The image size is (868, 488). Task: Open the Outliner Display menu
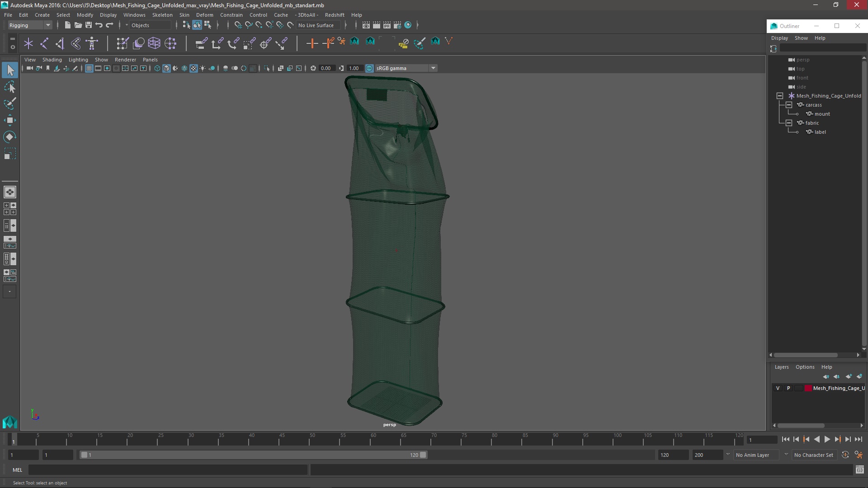point(779,38)
